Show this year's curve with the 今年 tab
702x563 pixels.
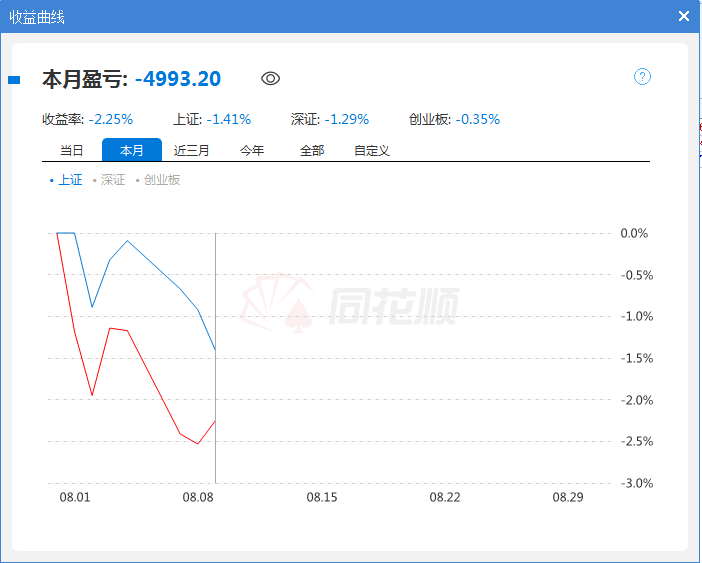(252, 151)
